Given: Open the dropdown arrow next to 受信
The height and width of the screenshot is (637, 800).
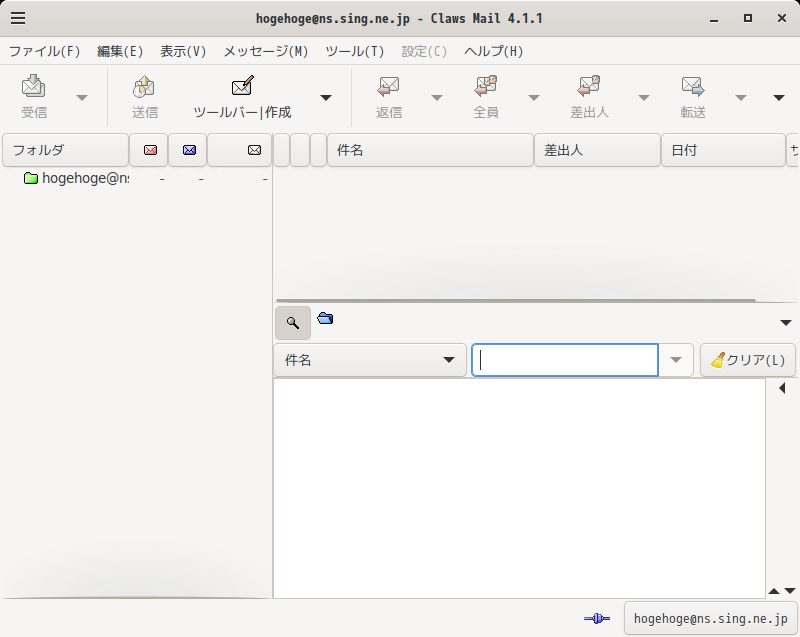Looking at the screenshot, I should coord(82,97).
